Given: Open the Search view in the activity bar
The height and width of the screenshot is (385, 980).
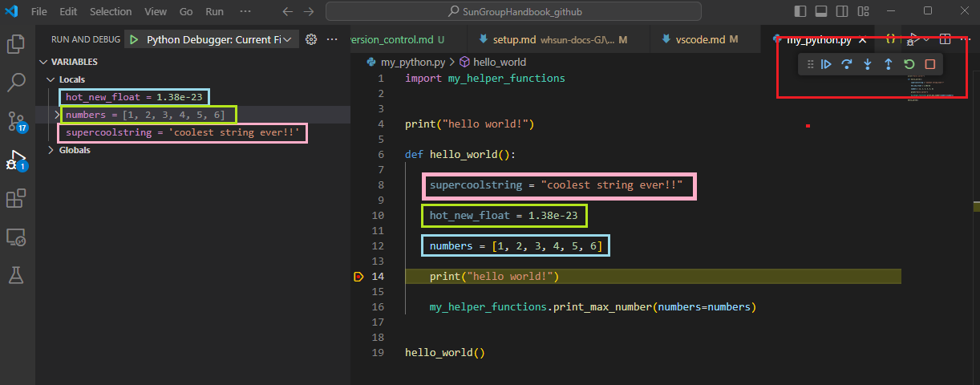Looking at the screenshot, I should 16,82.
